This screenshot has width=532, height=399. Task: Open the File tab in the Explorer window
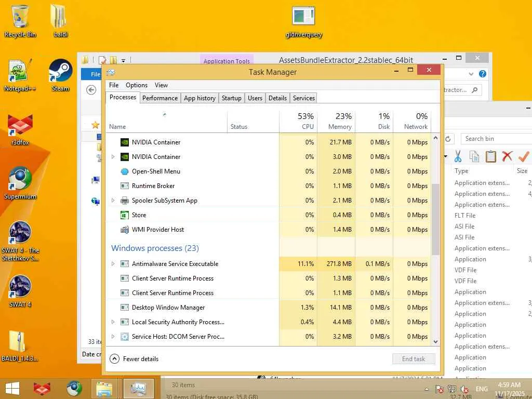click(91, 74)
